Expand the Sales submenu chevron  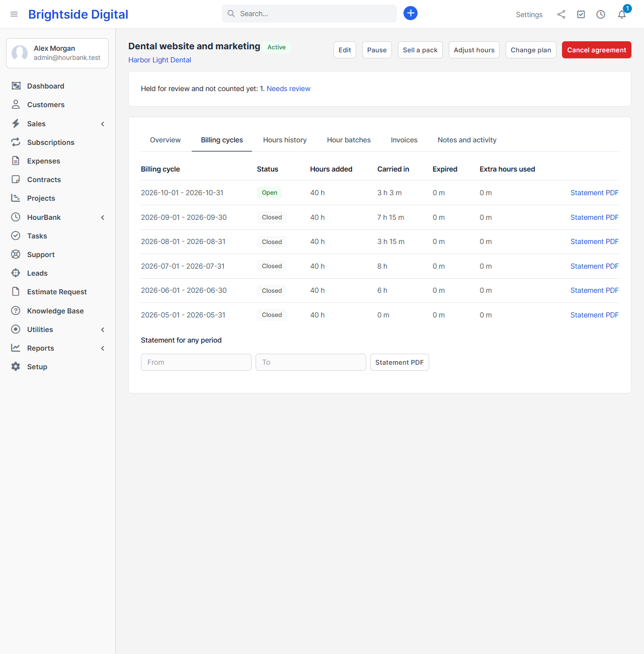(103, 124)
